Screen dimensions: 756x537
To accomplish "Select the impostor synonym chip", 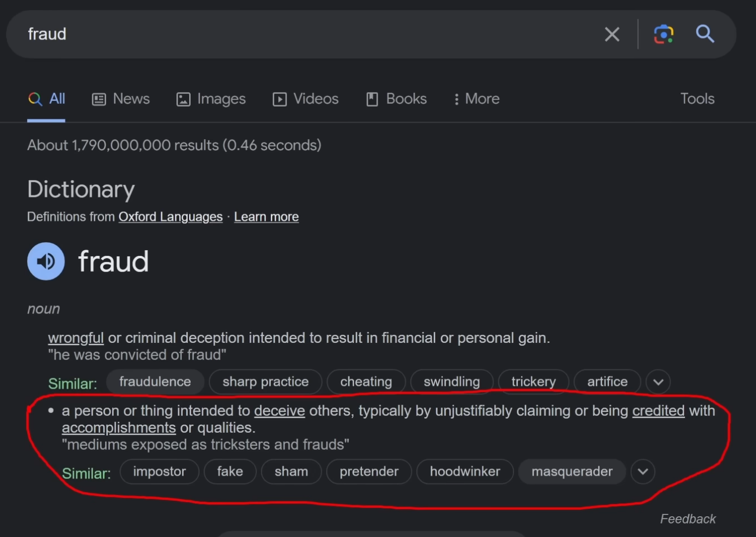I will point(160,471).
